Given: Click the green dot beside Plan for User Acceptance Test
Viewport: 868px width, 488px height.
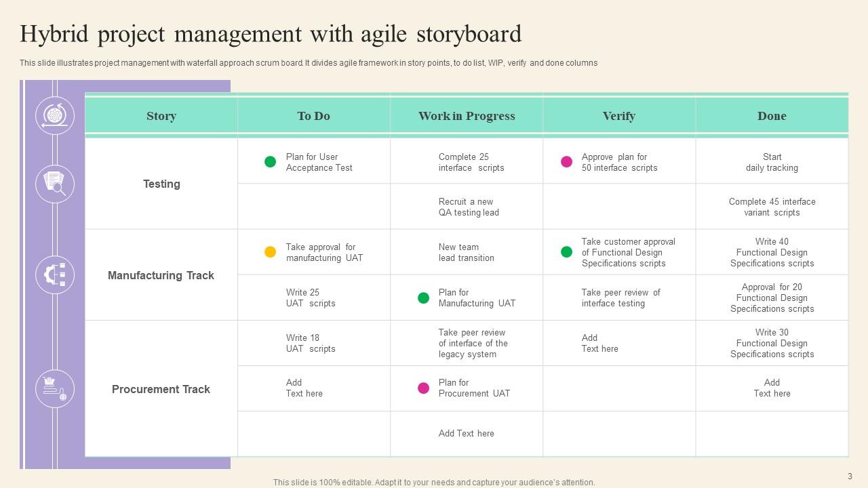Looking at the screenshot, I should [x=270, y=161].
